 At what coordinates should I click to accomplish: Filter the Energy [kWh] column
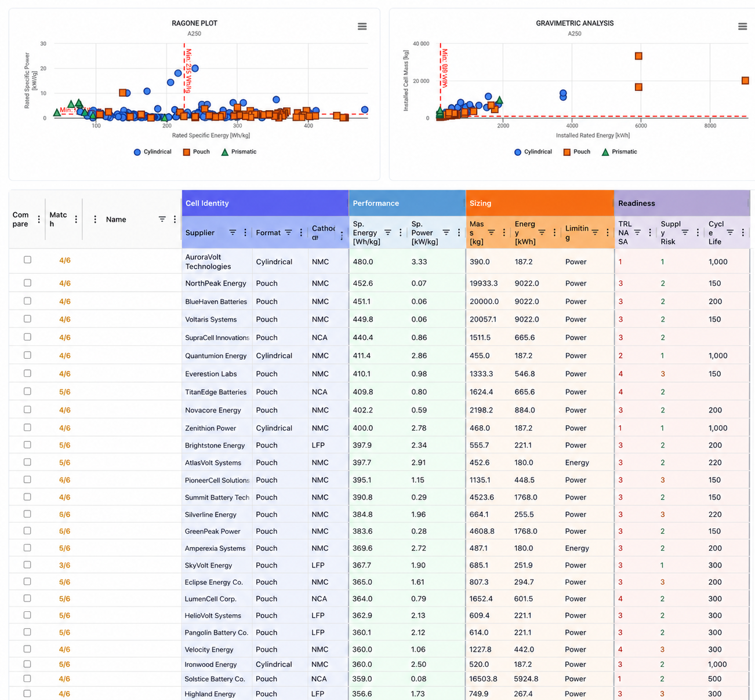pos(542,232)
